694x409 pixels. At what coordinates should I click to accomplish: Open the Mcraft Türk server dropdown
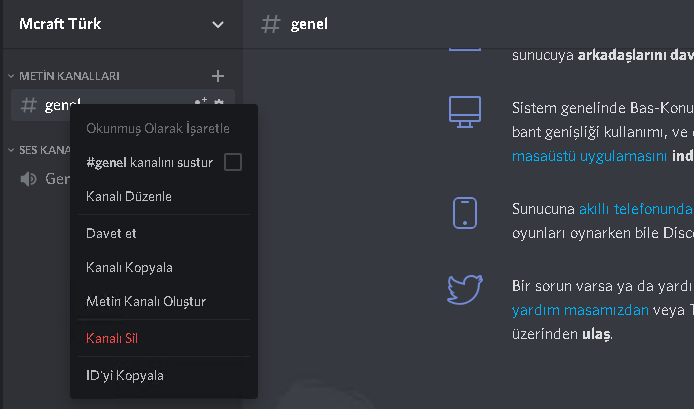(219, 24)
